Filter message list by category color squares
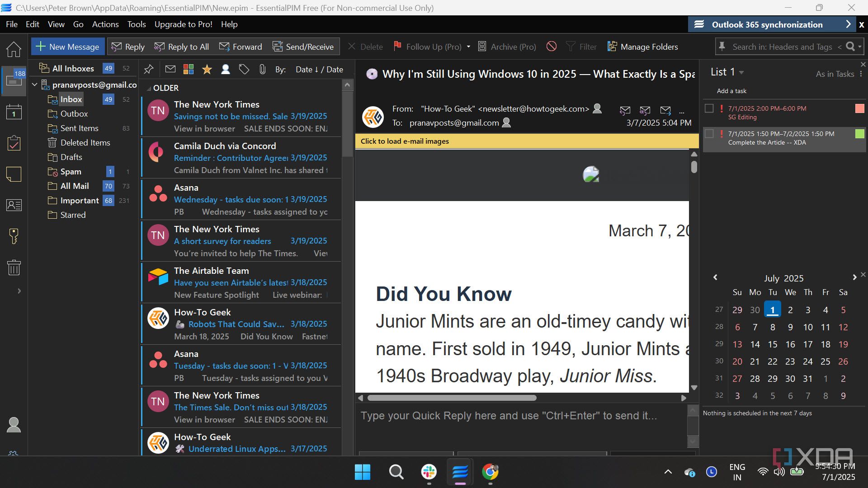The image size is (868, 488). coord(189,69)
